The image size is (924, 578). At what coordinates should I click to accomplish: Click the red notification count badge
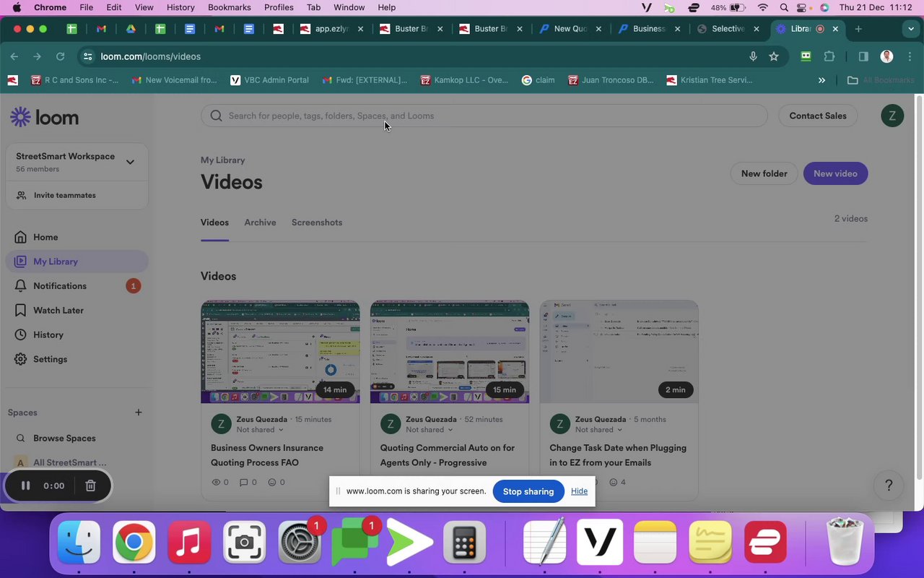click(133, 286)
